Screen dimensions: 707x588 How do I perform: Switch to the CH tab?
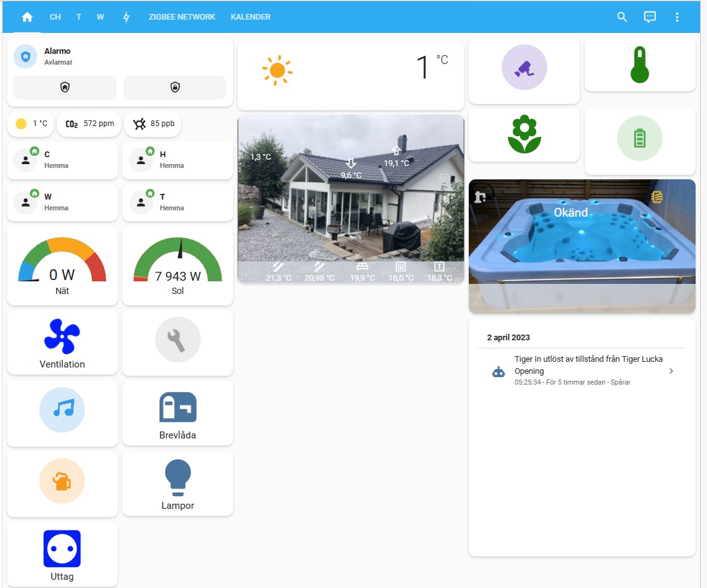(55, 17)
